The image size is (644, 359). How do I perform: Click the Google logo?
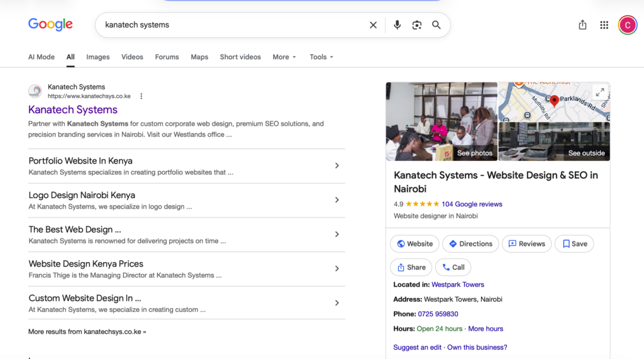point(50,25)
